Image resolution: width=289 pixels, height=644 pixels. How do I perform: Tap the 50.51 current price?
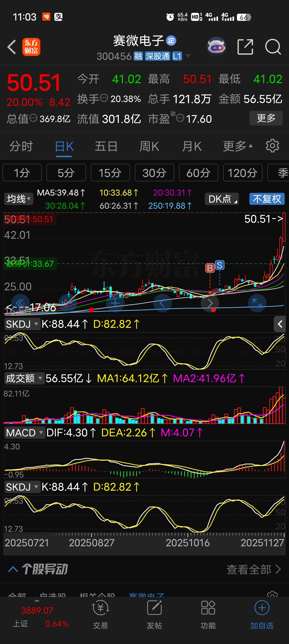pyautogui.click(x=34, y=83)
